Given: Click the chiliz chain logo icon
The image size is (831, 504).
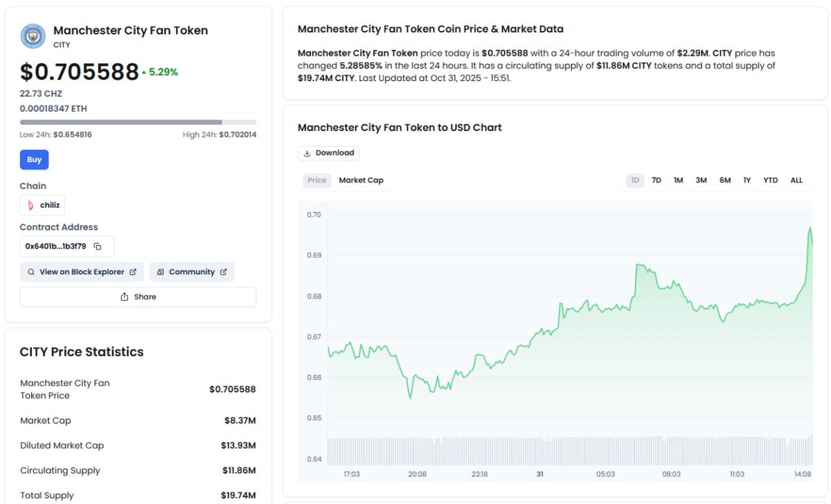Looking at the screenshot, I should pyautogui.click(x=30, y=205).
